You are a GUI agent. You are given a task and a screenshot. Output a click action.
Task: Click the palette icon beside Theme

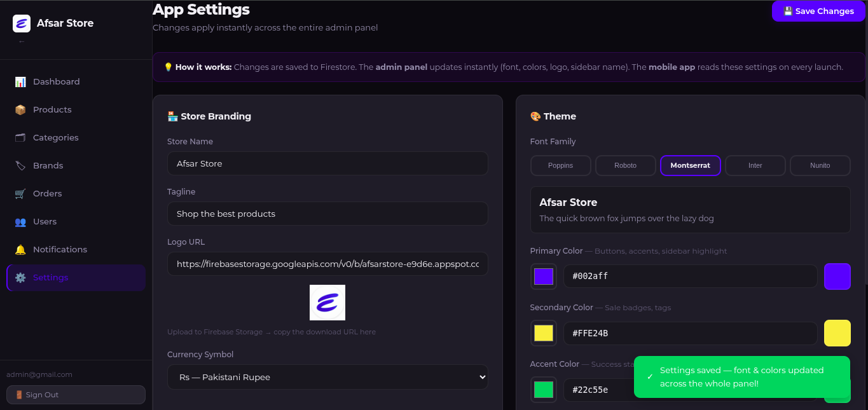point(535,116)
